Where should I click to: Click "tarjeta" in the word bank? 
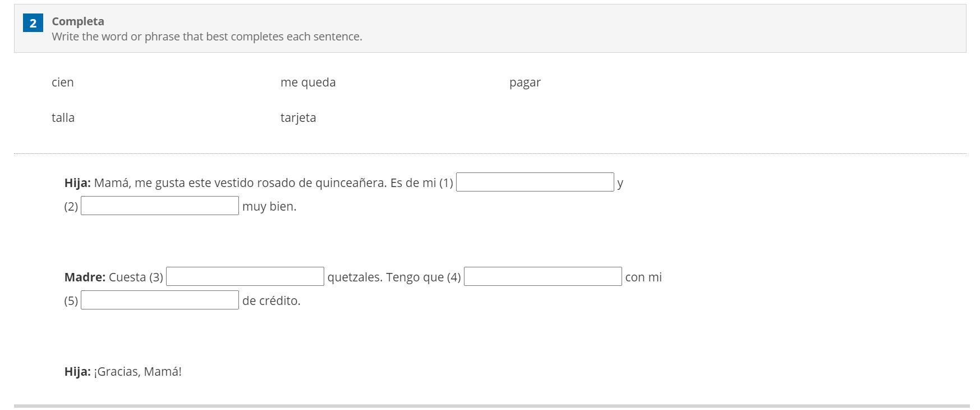298,118
